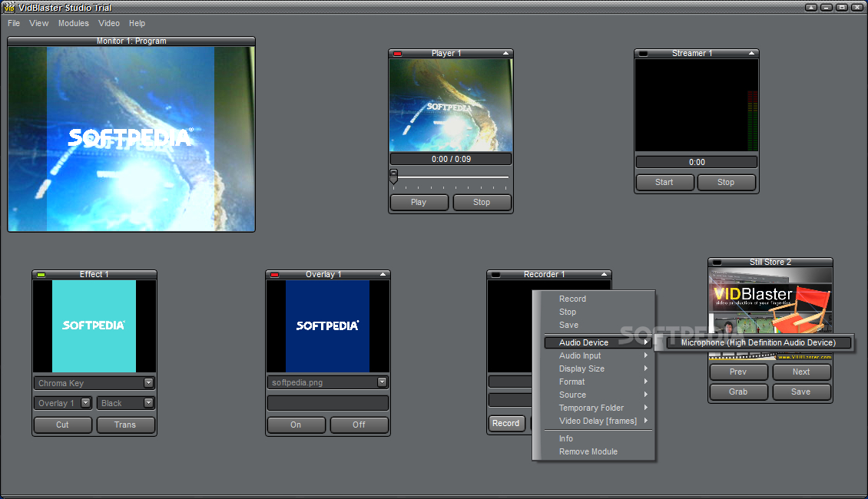Click the Overlay 1 preview thumbnail

click(x=328, y=326)
